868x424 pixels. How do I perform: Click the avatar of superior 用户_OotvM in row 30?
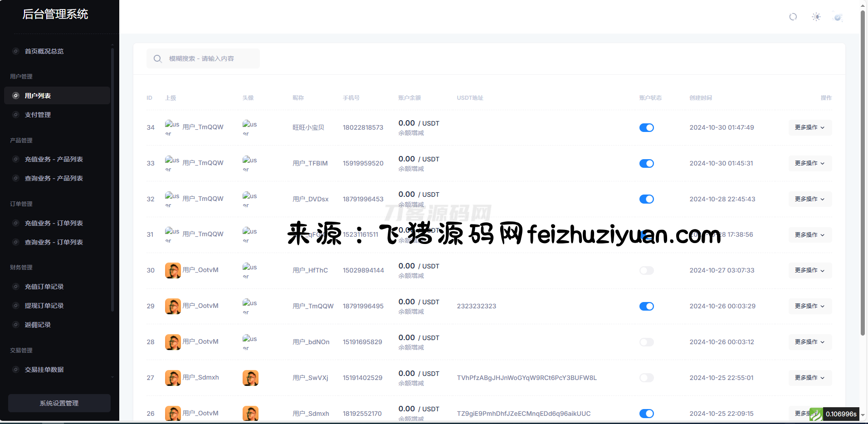[x=173, y=270]
